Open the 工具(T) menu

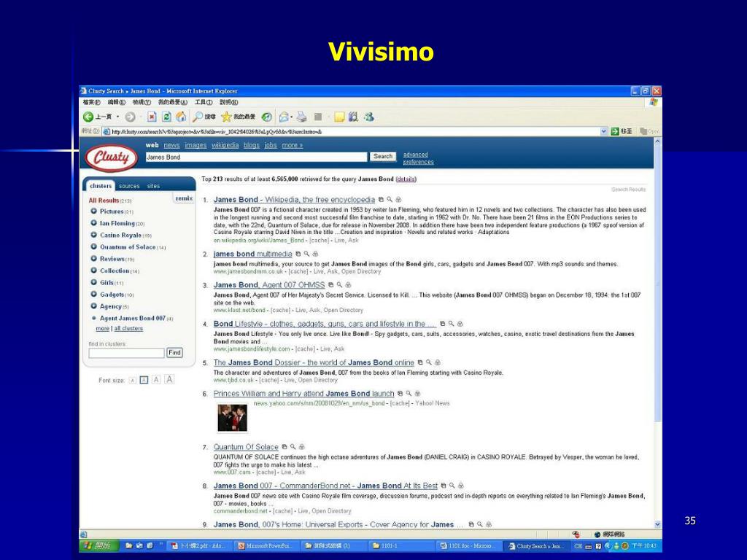[204, 102]
